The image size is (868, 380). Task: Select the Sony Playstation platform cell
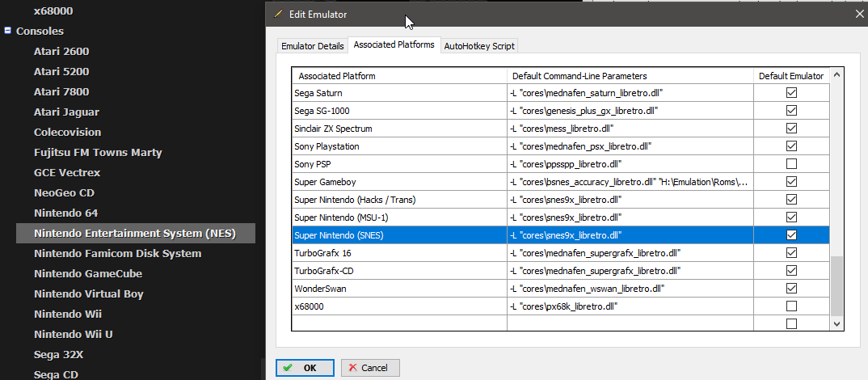click(x=400, y=146)
